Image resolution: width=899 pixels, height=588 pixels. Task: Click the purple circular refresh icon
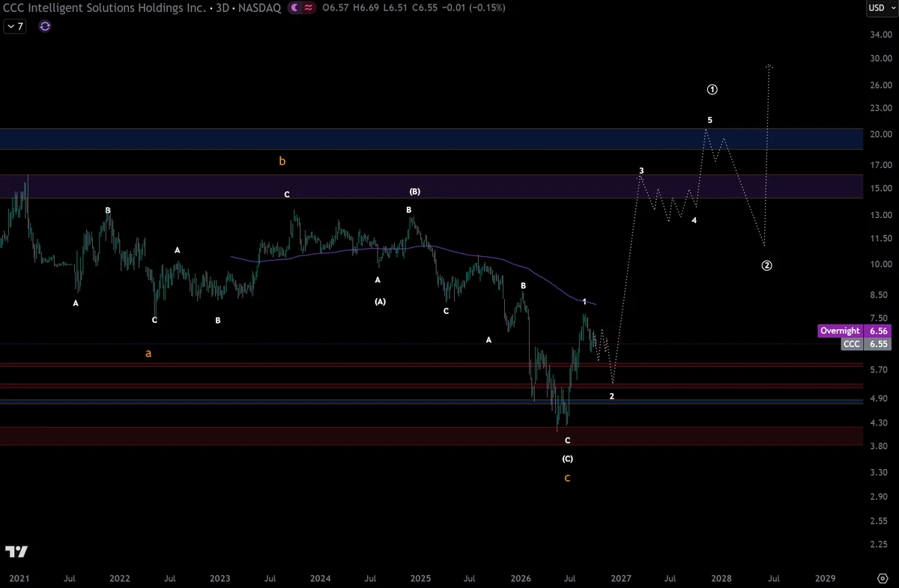(x=44, y=26)
